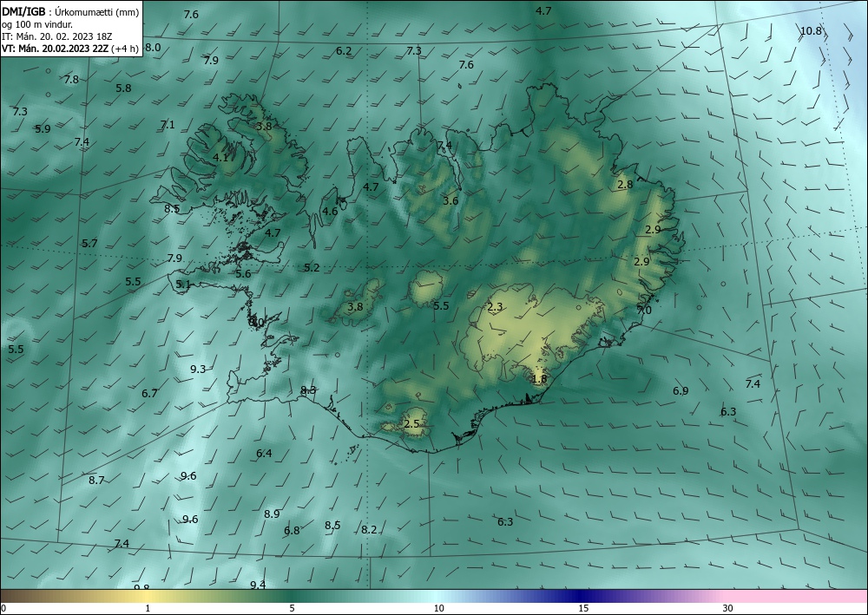Click the 5.9 value on the map

tap(43, 129)
